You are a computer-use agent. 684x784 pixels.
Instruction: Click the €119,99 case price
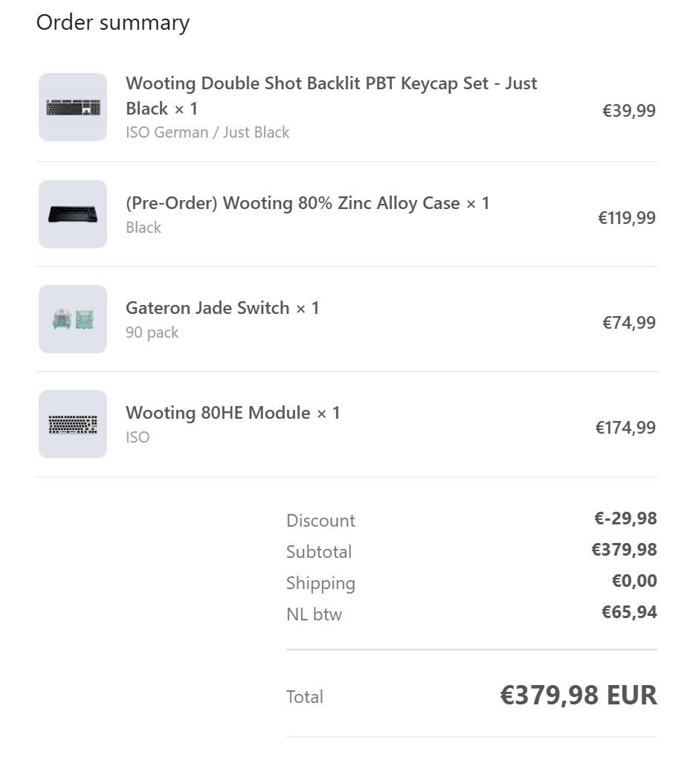627,218
